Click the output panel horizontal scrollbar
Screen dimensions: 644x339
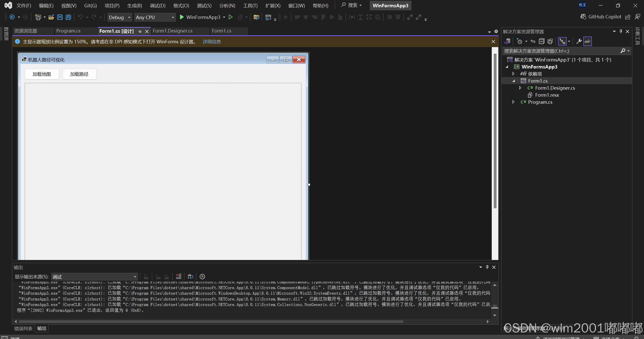coord(211,322)
